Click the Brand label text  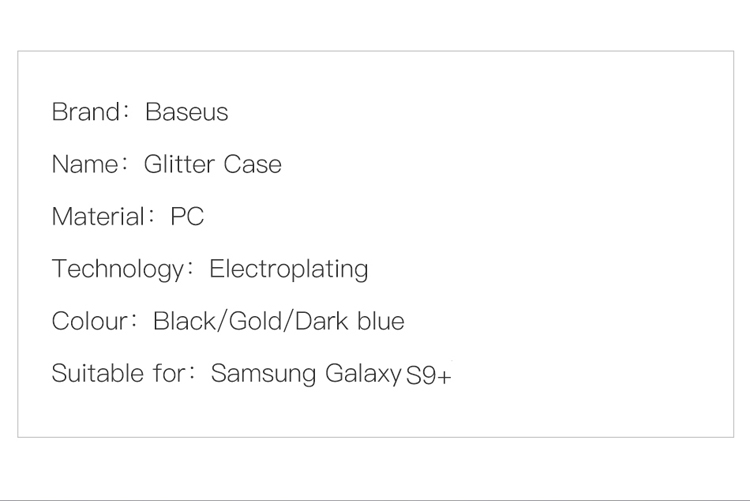click(86, 112)
